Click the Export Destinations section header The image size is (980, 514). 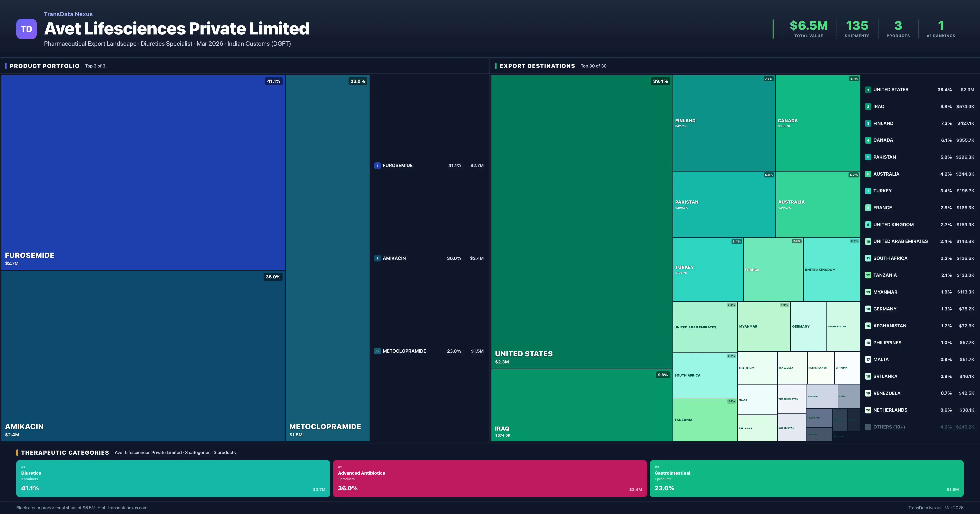(x=537, y=66)
